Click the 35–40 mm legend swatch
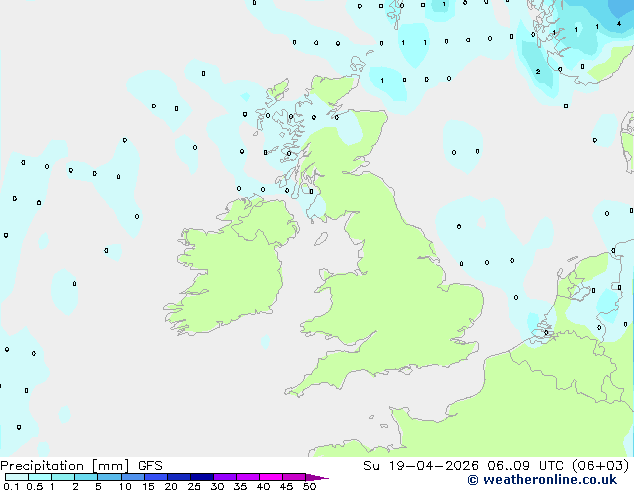 pos(248,477)
